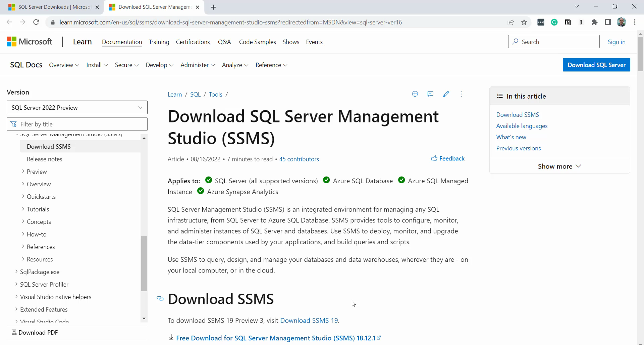Viewport: 644px width, 345px height.
Task: Expand the Quickstarts tree item
Action: tap(23, 197)
